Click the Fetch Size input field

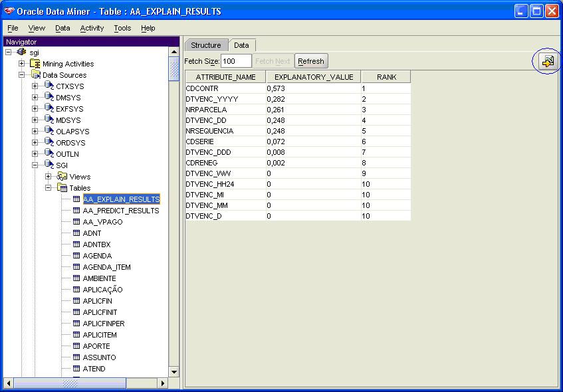(236, 61)
